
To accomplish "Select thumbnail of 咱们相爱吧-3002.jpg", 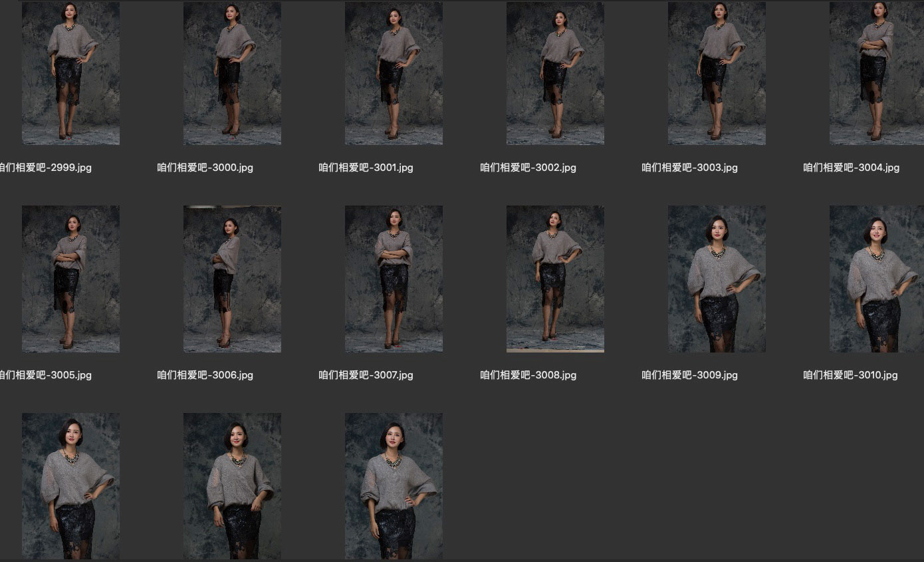I will click(555, 73).
